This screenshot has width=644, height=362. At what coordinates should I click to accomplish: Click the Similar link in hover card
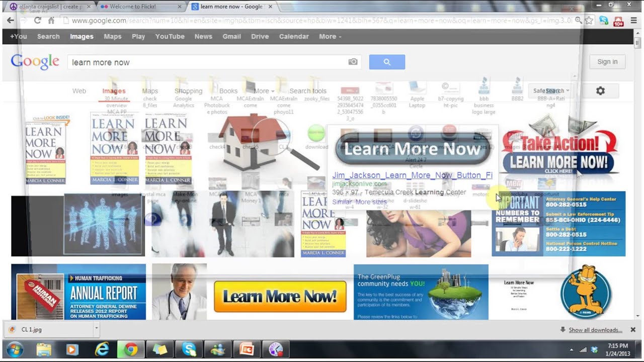(342, 202)
